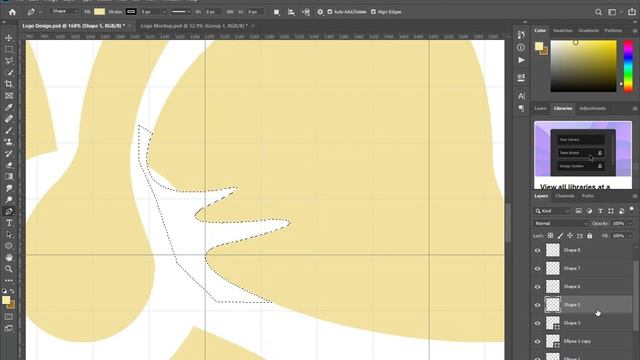Select the Type tool
Viewport: 640px width, 360px height.
pos(9,223)
